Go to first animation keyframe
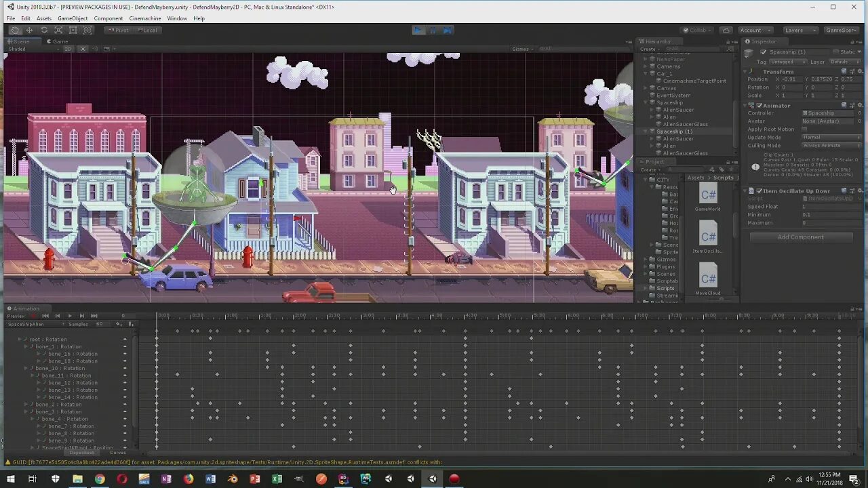 (45, 316)
